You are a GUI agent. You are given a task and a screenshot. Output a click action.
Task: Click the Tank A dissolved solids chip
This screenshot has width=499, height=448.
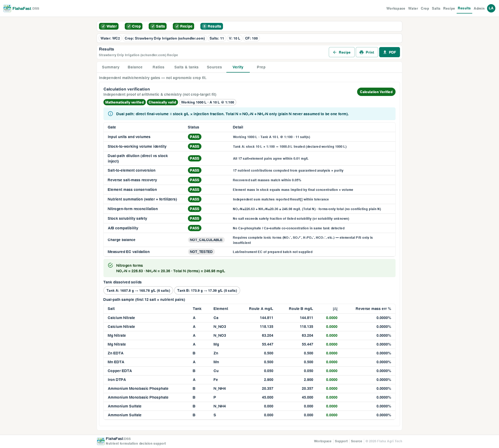pyautogui.click(x=138, y=290)
